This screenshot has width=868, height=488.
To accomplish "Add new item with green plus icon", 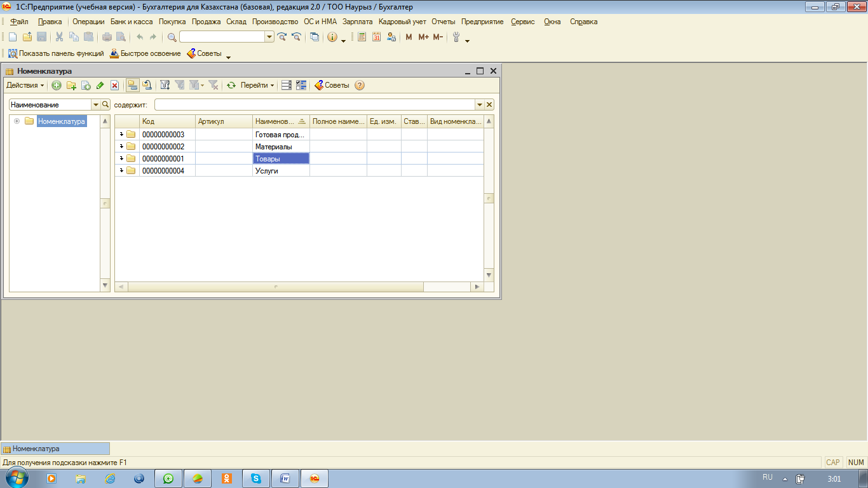I will (x=57, y=85).
